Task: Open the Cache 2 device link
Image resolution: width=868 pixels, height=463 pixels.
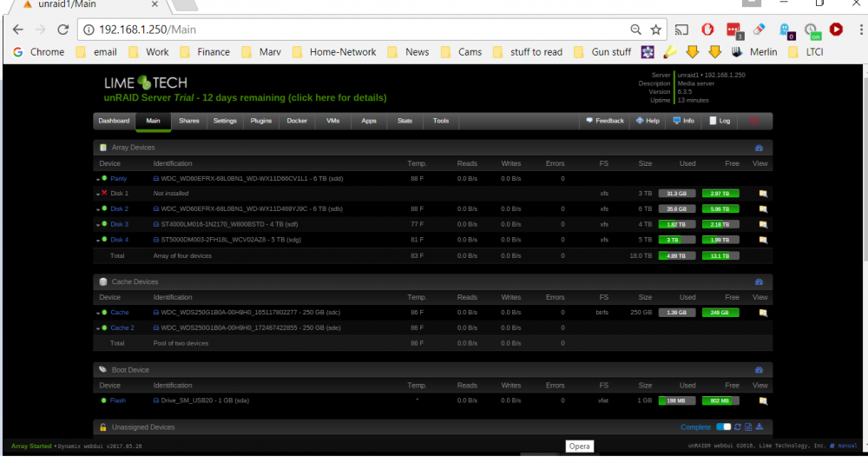Action: coord(122,327)
